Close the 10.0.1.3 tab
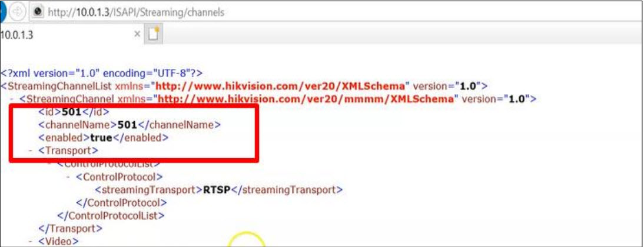The width and height of the screenshot is (644, 247). [138, 35]
